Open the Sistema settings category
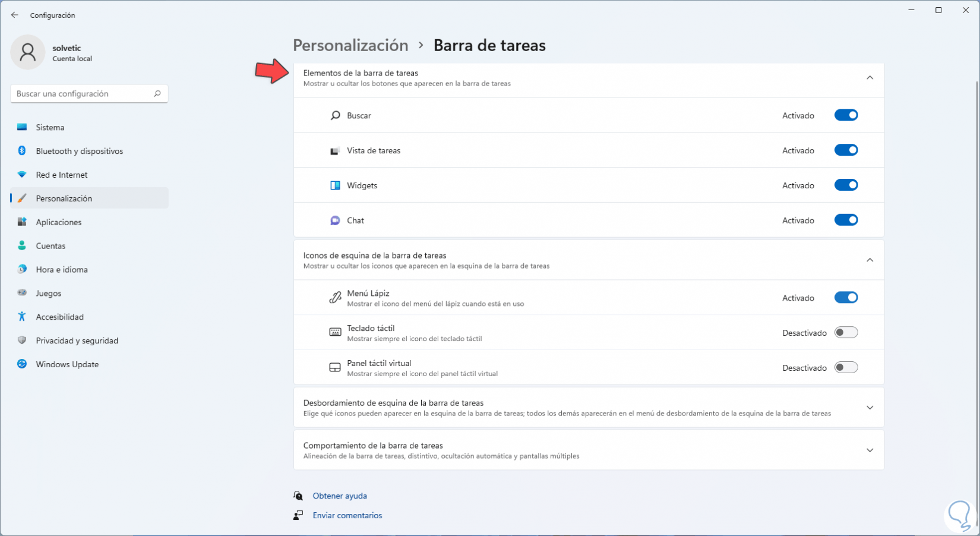This screenshot has height=536, width=980. coord(50,127)
